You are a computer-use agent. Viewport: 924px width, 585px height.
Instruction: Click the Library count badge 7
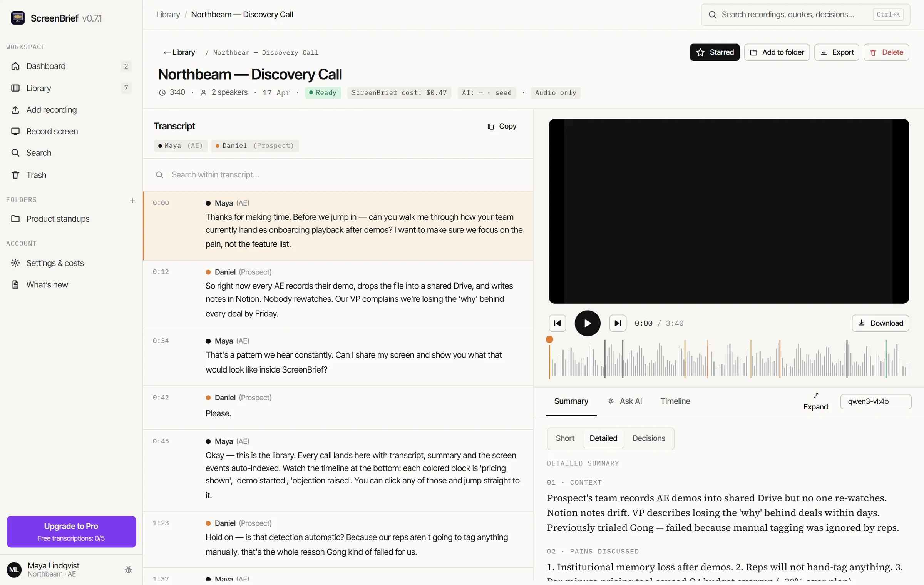click(x=126, y=88)
